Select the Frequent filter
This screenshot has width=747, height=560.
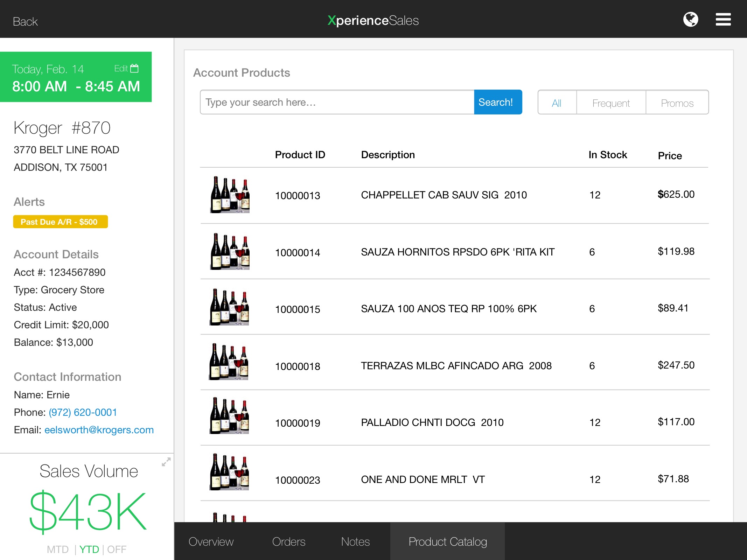(x=611, y=103)
